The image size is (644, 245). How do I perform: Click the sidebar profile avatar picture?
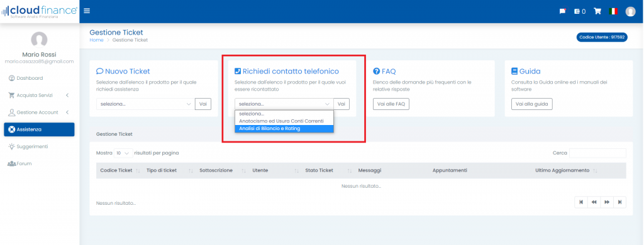click(40, 40)
